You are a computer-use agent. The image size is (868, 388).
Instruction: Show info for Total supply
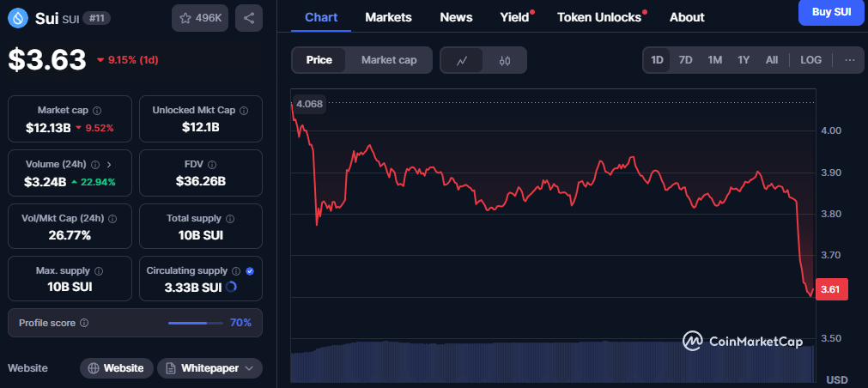click(230, 219)
